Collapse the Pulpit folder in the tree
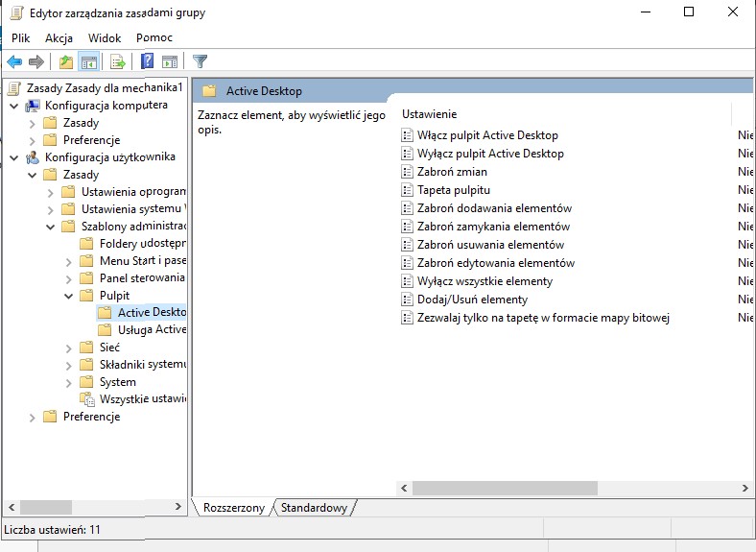The height and width of the screenshot is (552, 756). 69,296
